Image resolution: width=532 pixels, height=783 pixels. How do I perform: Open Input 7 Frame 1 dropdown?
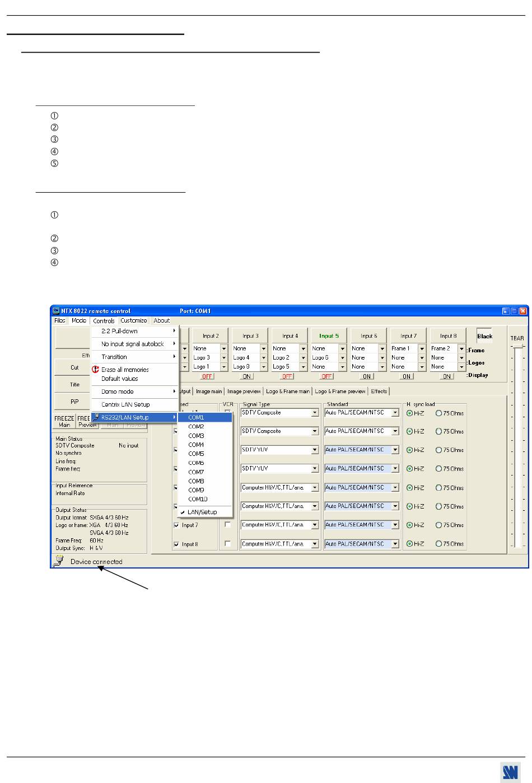tap(422, 348)
